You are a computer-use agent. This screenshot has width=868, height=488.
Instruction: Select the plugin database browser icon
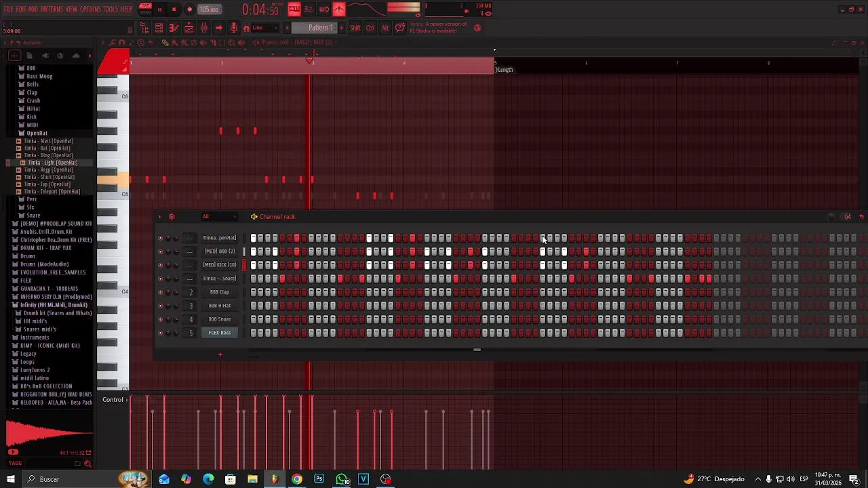[45, 56]
